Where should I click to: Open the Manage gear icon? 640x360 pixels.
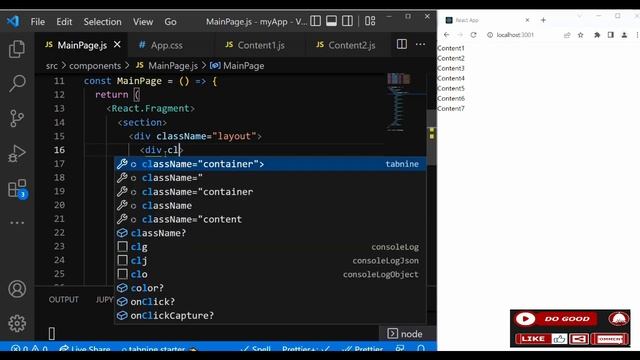click(x=17, y=323)
